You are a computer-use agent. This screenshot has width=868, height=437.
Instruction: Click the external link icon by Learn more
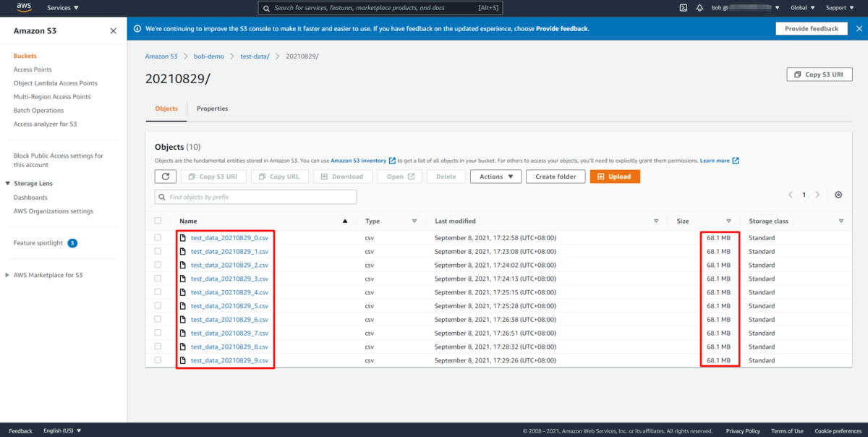(x=736, y=161)
